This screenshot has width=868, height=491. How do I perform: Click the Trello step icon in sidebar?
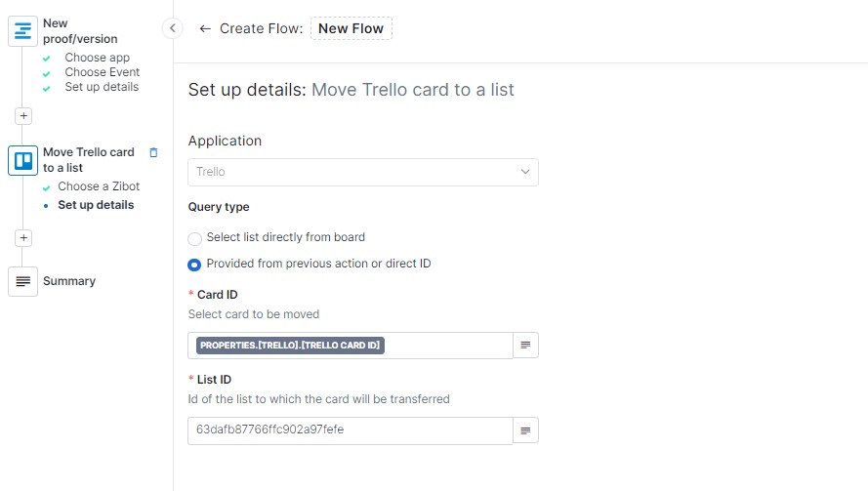22,160
